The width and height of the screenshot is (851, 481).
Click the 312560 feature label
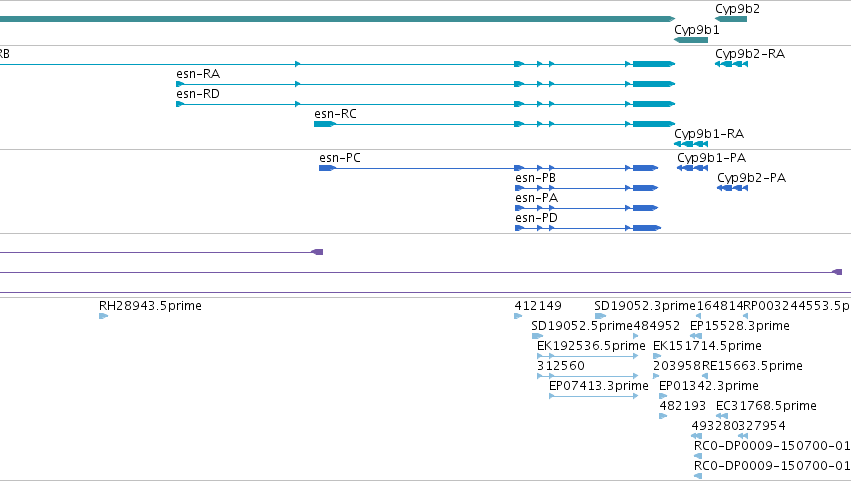pyautogui.click(x=561, y=366)
